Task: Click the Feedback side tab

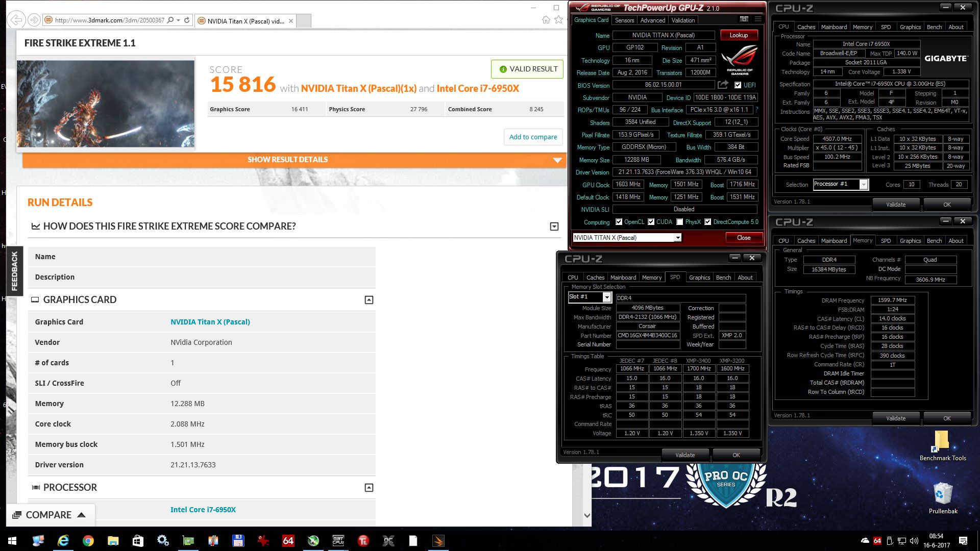Action: 14,271
